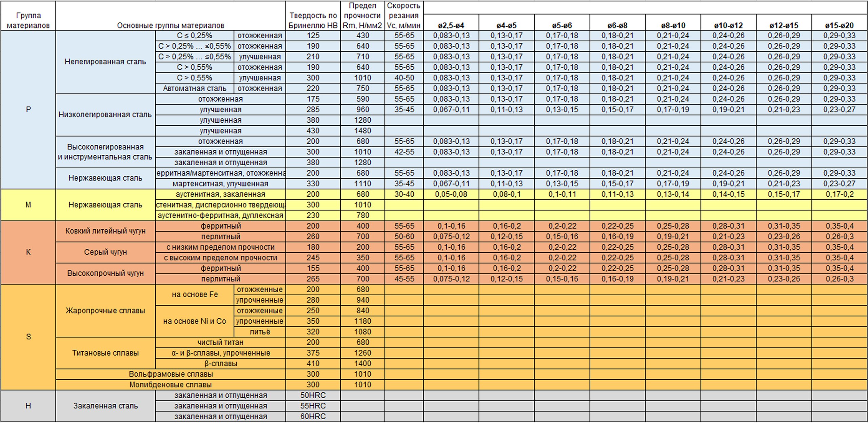
Task: Click the group S cell
Action: [28, 337]
